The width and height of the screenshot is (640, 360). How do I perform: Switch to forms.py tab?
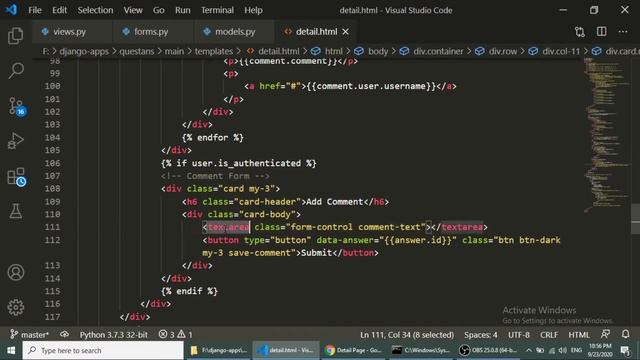[151, 31]
